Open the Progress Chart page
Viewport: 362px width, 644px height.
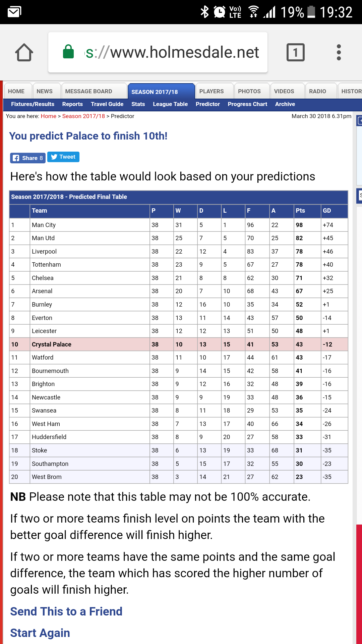click(247, 104)
